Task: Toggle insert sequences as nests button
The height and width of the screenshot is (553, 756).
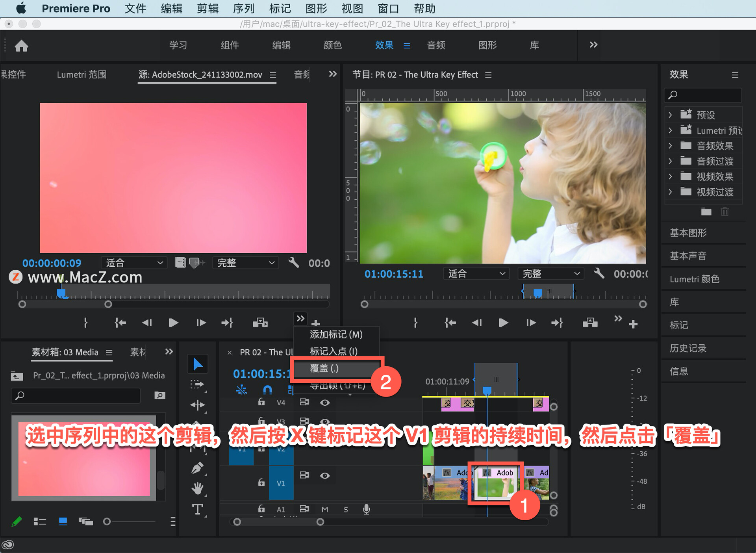Action: pos(241,390)
